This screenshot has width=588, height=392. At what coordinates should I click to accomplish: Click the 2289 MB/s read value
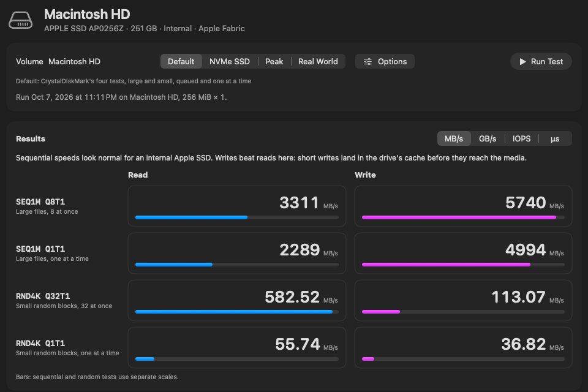[x=309, y=250]
